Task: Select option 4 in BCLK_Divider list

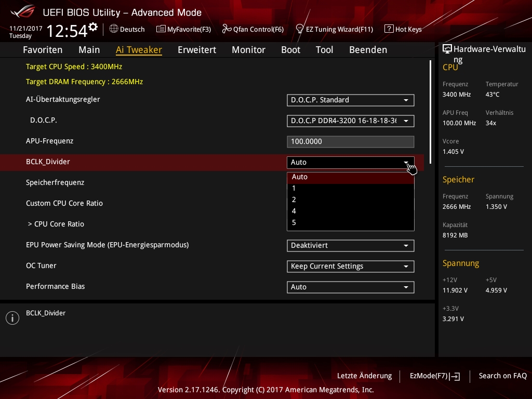Action: click(351, 211)
